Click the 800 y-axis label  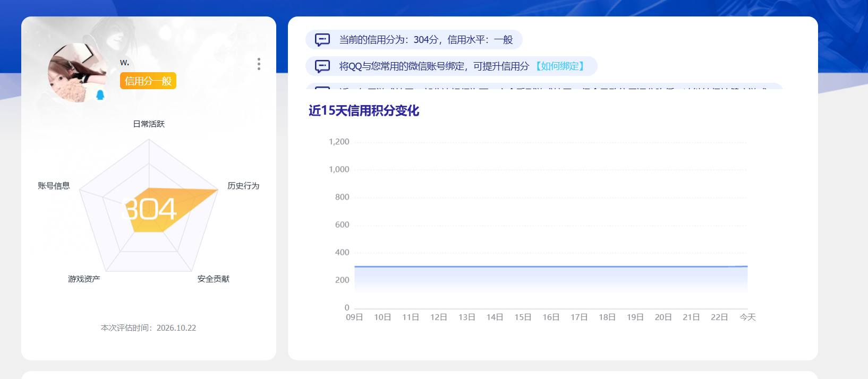342,197
